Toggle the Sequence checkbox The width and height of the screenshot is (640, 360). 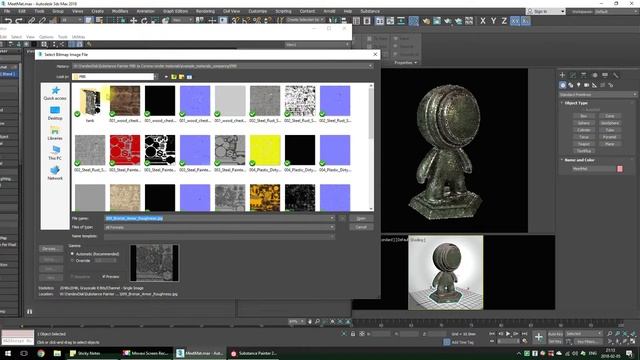pos(73,277)
